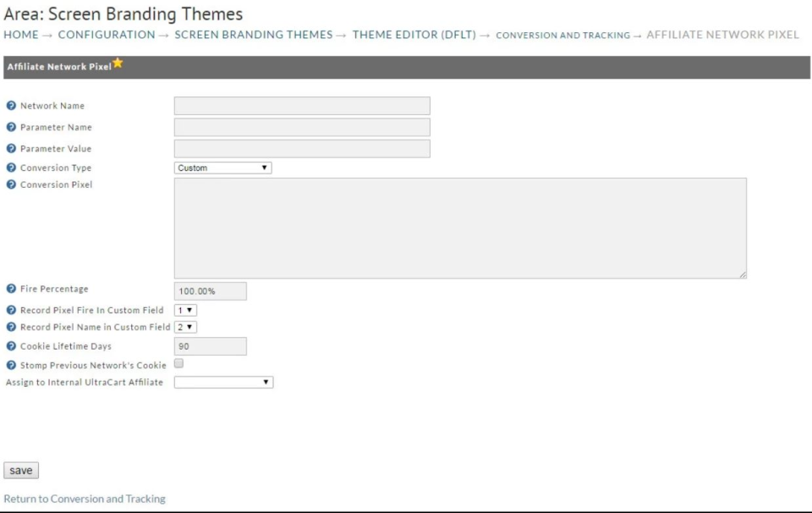Enable Stomp Previous Network's Cookie checkbox
The image size is (812, 513).
pyautogui.click(x=178, y=363)
